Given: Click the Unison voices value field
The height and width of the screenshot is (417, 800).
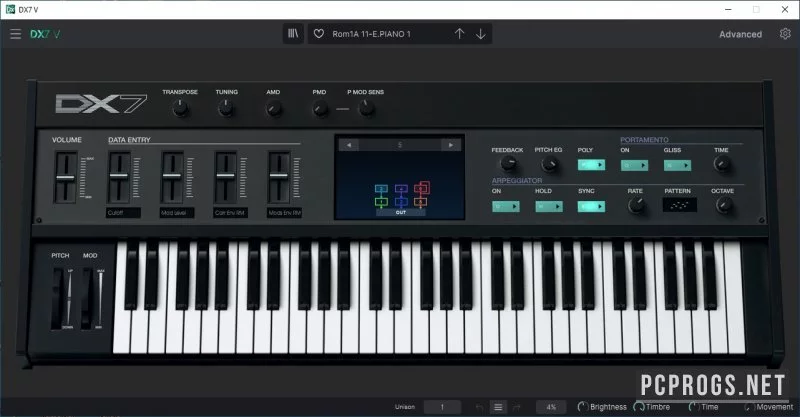Looking at the screenshot, I should 442,407.
